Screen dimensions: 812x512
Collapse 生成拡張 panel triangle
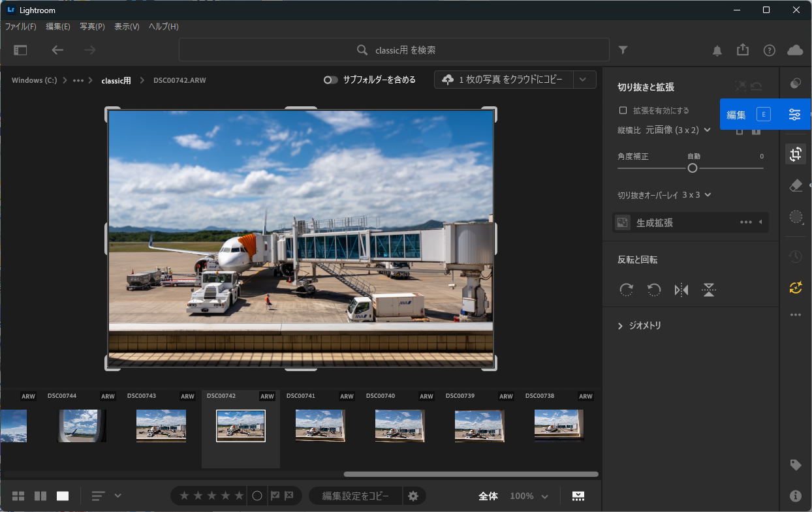pyautogui.click(x=760, y=222)
